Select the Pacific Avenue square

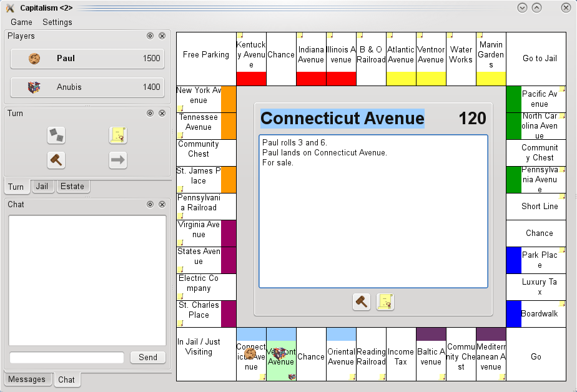click(536, 99)
